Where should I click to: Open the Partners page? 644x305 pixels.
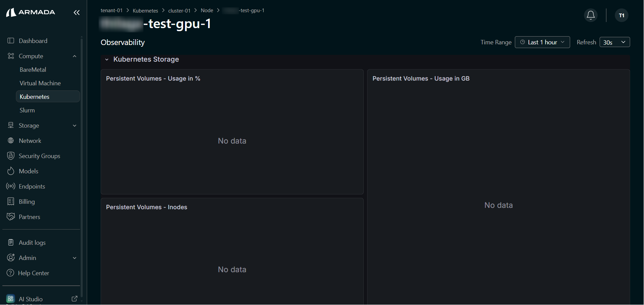[x=29, y=217]
